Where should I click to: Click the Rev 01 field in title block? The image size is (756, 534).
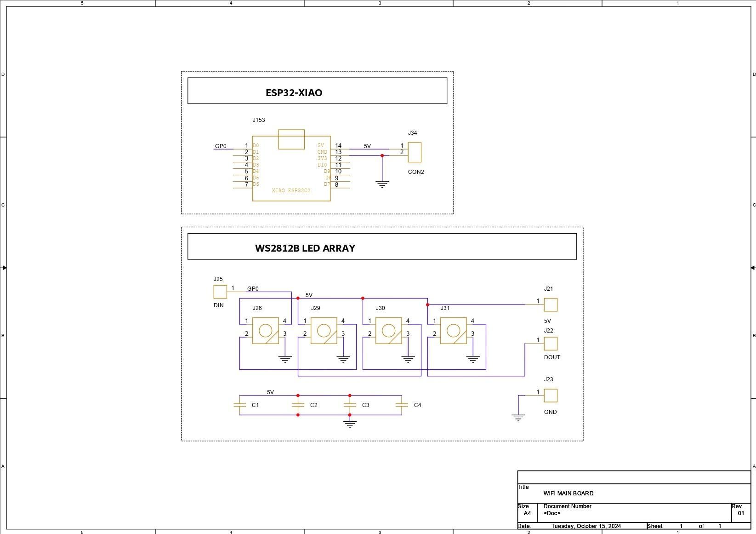[741, 513]
